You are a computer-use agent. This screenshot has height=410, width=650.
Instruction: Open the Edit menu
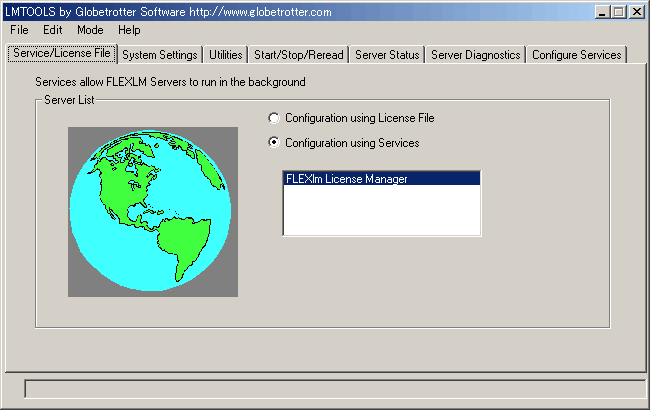click(x=53, y=30)
